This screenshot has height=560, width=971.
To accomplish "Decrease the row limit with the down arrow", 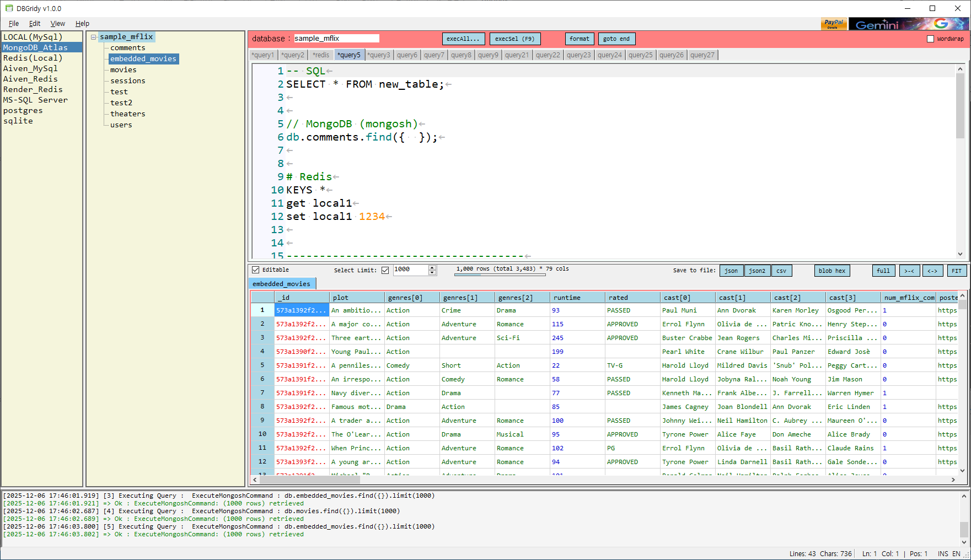I will (432, 273).
